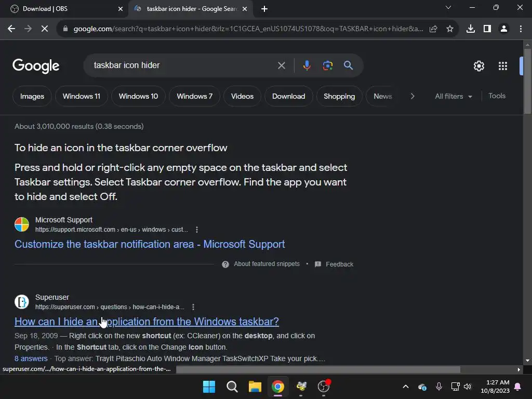
Task: View site information lock icon
Action: tap(65, 29)
